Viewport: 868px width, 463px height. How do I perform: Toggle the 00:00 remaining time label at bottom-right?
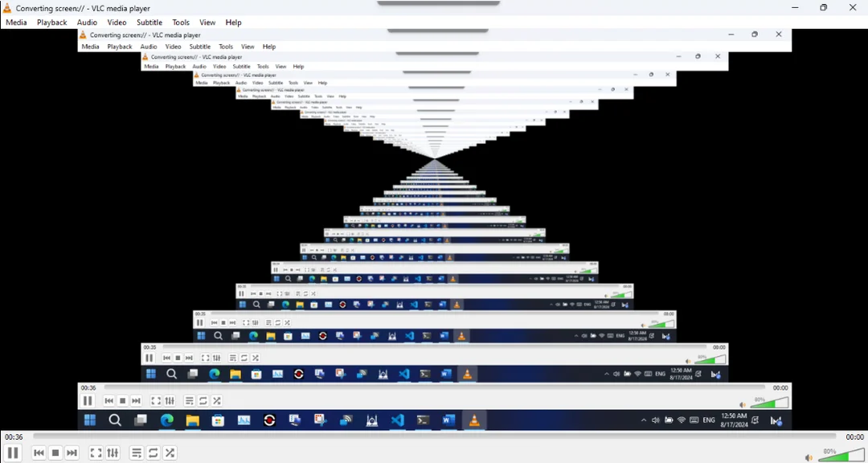click(x=854, y=437)
